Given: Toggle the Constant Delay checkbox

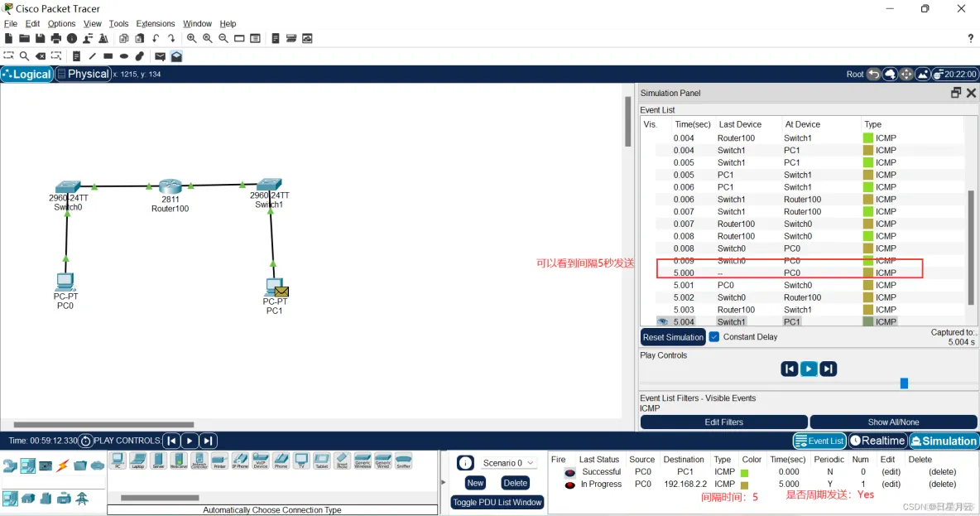Looking at the screenshot, I should [x=713, y=336].
